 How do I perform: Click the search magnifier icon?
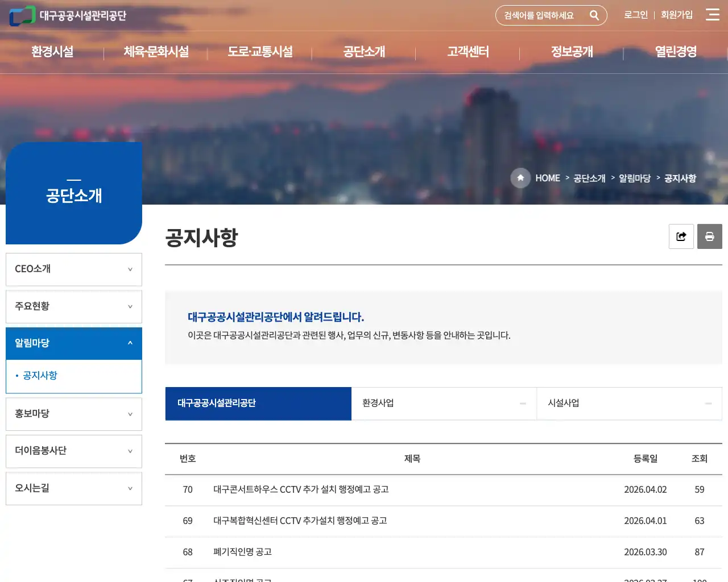pos(595,15)
